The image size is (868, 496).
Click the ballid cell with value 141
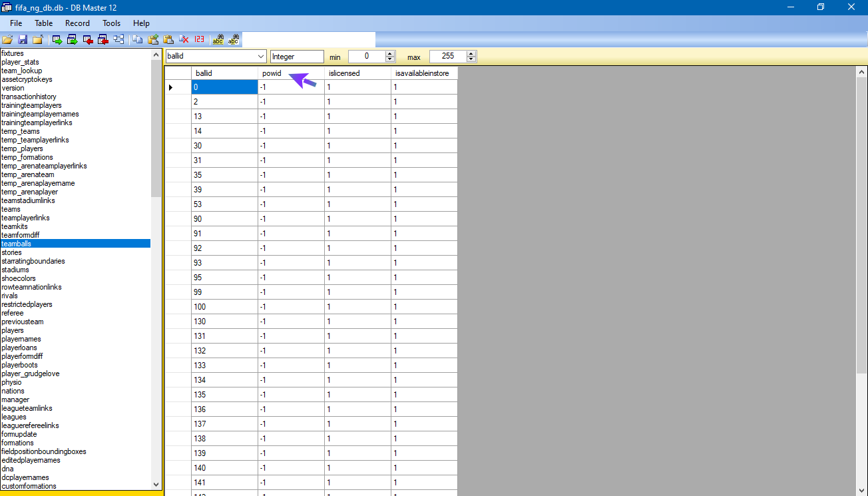coord(224,483)
